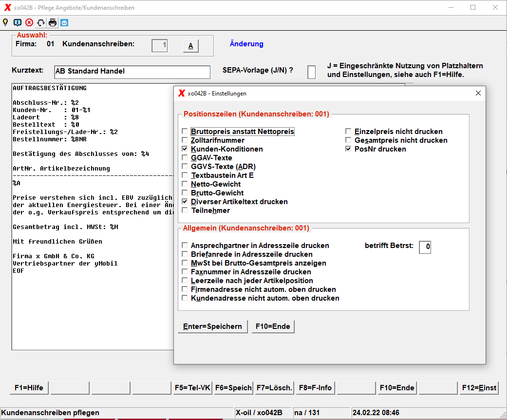Click F10=Ende in bottom function bar
Viewport: 507px width, 420px height.
[397, 388]
